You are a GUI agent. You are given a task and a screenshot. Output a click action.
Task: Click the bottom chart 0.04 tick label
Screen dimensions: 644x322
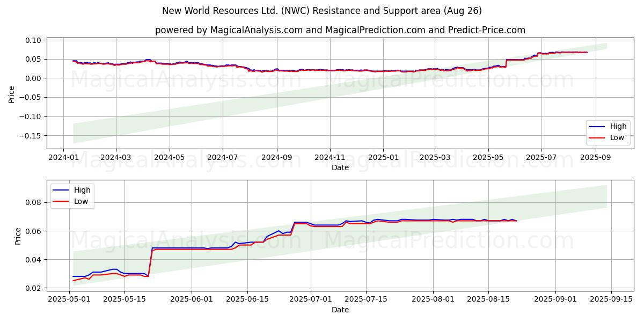[33, 260]
